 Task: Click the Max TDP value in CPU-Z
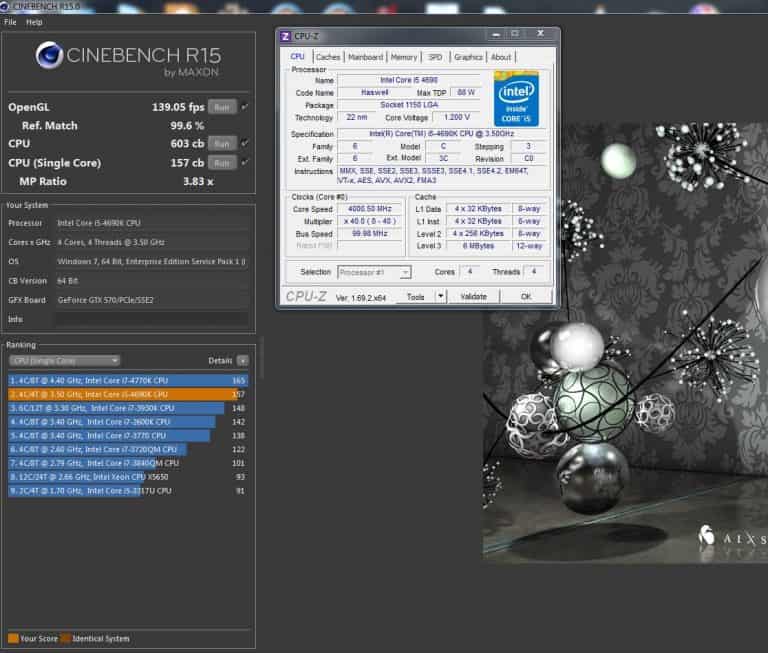pyautogui.click(x=466, y=93)
